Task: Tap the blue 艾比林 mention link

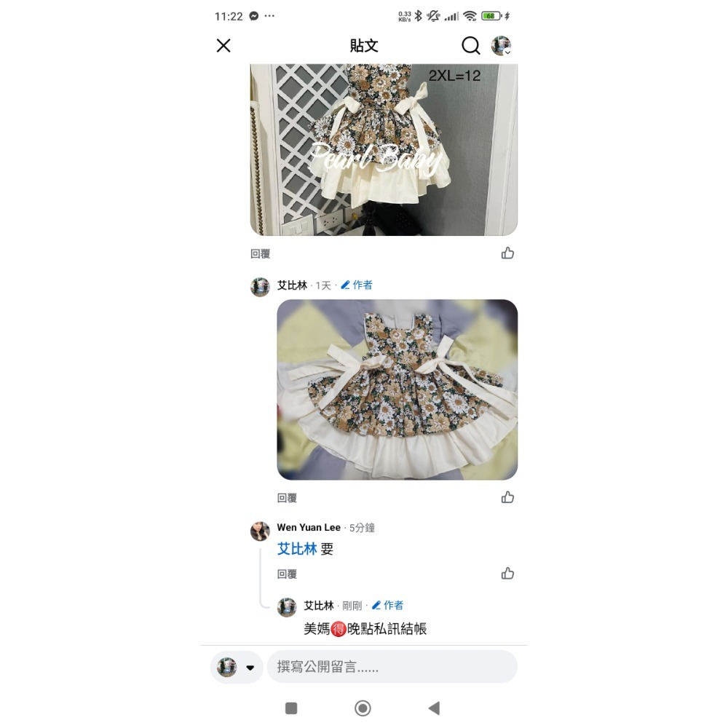Action: [x=297, y=549]
